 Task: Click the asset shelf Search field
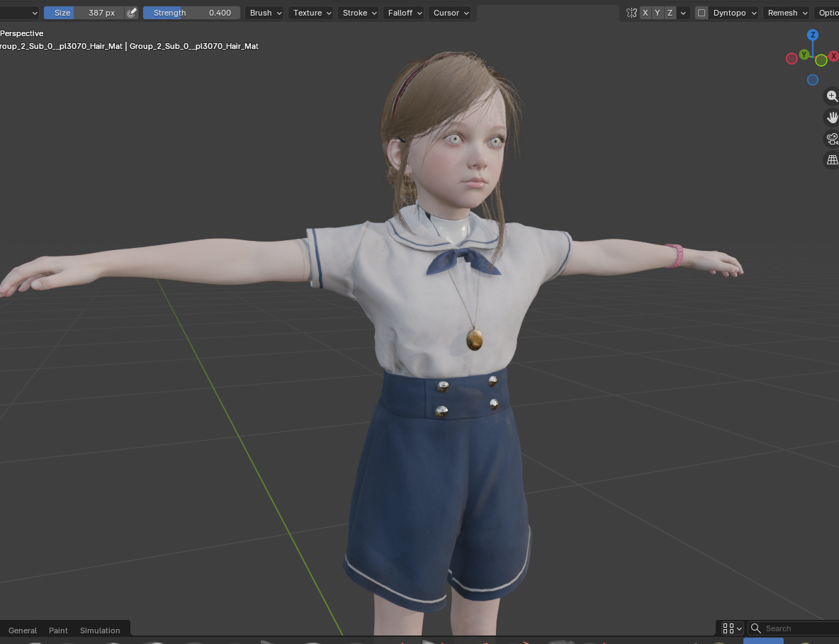tap(794, 628)
